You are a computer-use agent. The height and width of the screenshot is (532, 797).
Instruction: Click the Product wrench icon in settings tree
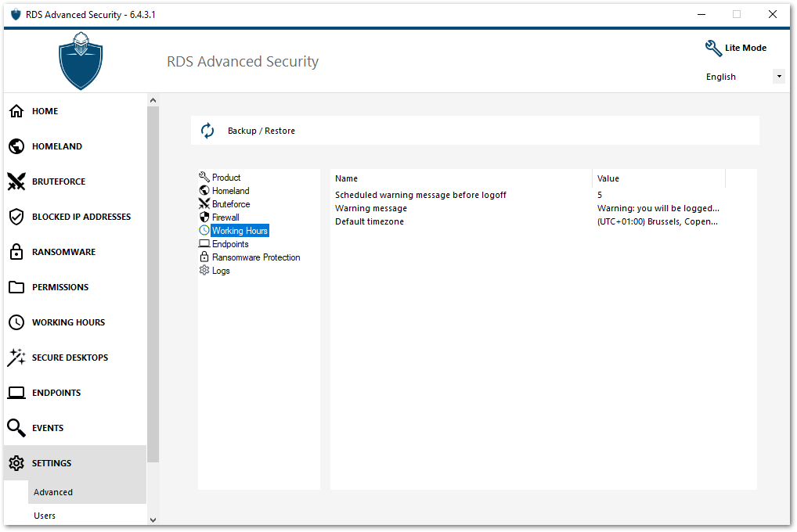204,177
